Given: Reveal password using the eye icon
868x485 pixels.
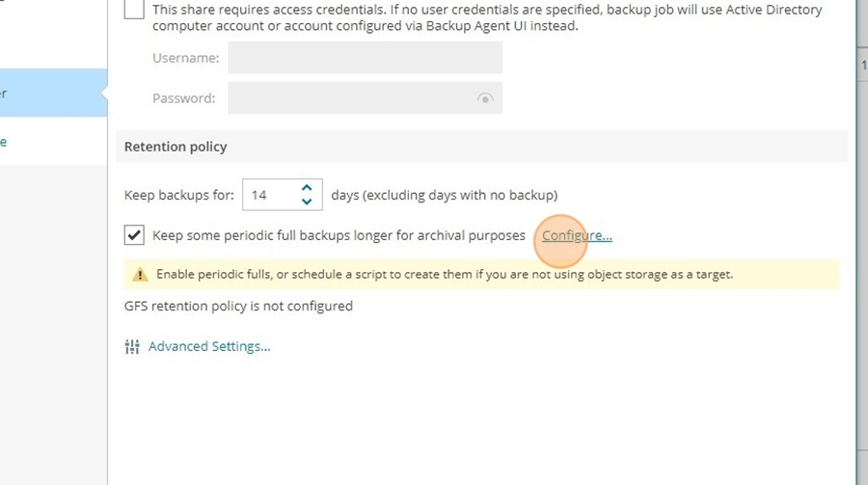Looking at the screenshot, I should pos(485,98).
